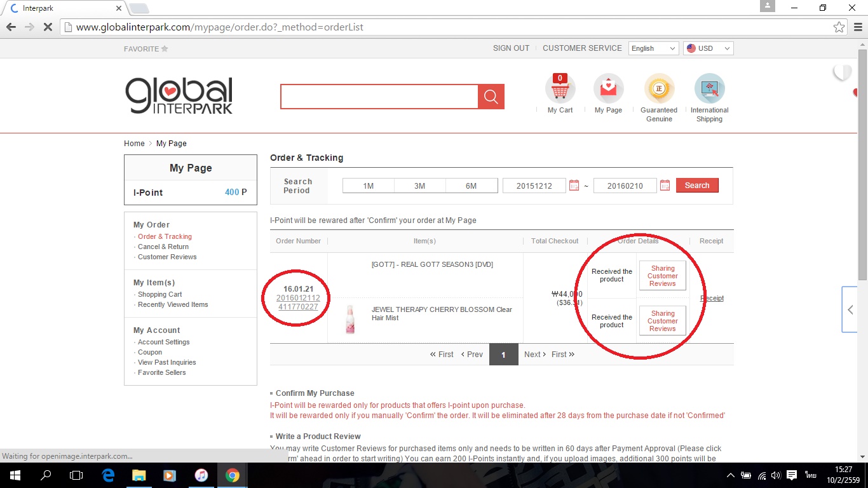Click the Chrome address bar URL
Viewport: 868px width, 488px height.
[x=220, y=27]
